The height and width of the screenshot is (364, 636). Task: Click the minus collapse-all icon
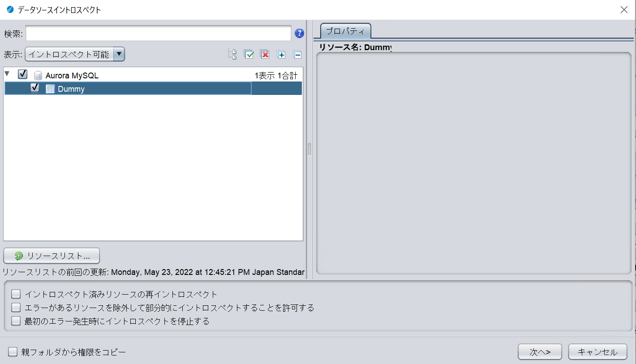(x=297, y=55)
